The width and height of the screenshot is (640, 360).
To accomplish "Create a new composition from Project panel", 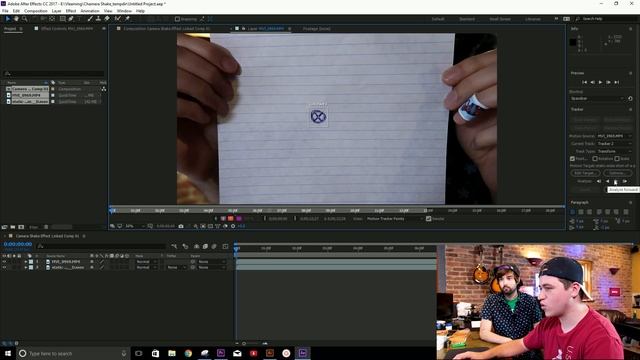I will click(21, 227).
